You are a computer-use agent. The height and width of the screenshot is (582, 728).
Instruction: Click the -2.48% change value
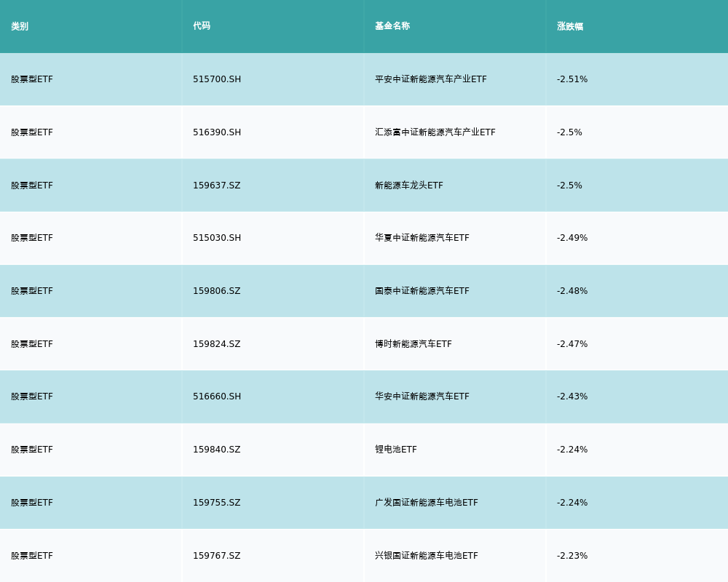click(x=572, y=291)
